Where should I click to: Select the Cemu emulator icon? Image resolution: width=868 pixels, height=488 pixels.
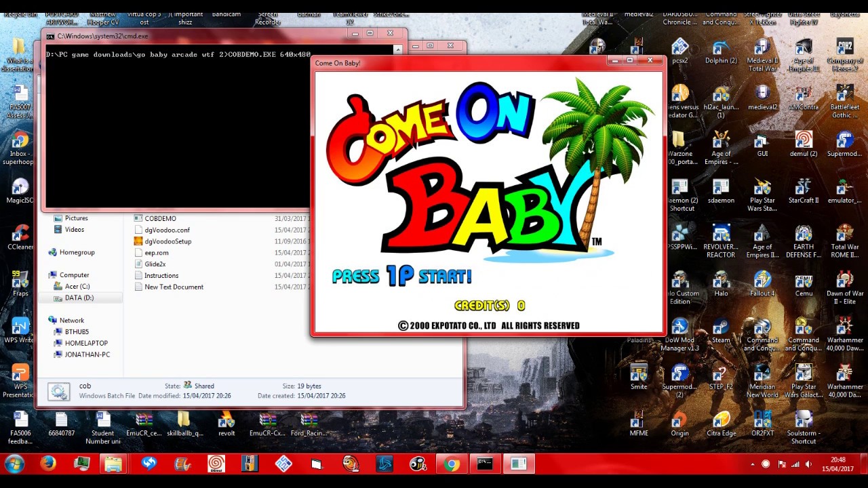tap(804, 284)
